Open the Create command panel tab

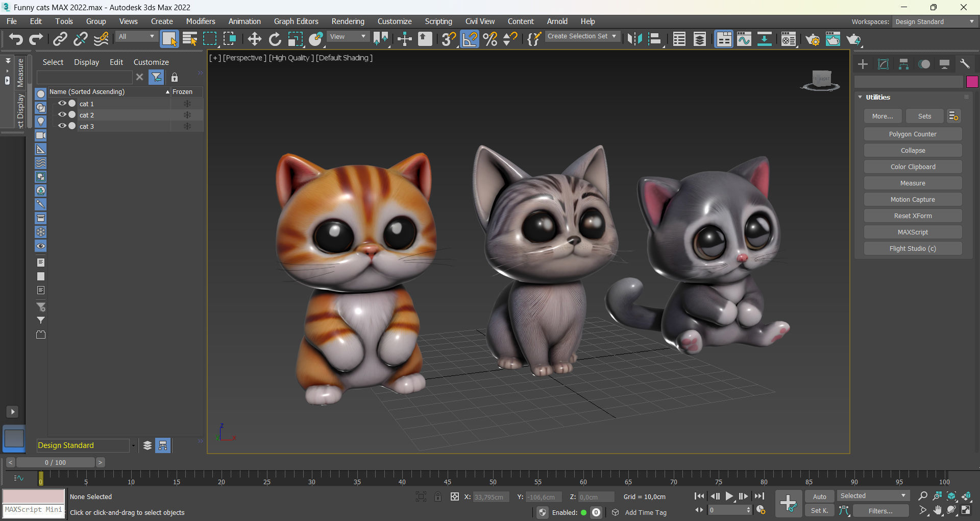tap(863, 64)
